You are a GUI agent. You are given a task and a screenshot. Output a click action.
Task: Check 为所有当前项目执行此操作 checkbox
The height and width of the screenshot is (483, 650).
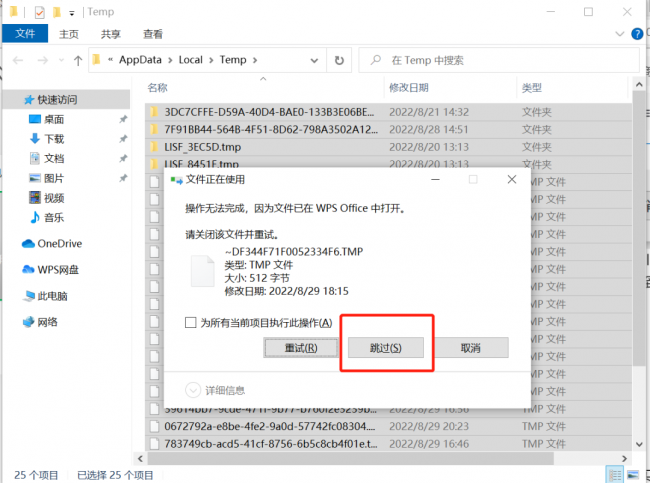[x=190, y=323]
